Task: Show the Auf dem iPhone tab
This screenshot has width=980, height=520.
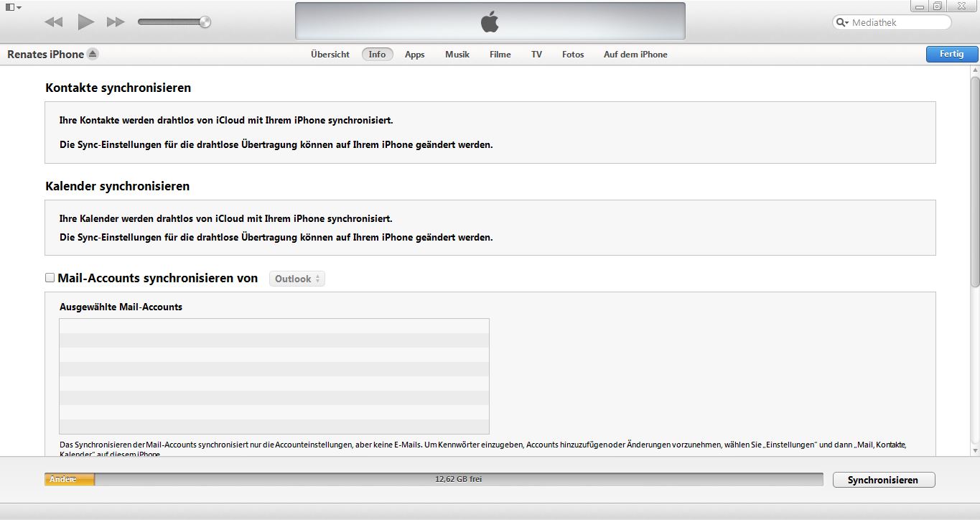Action: click(635, 55)
